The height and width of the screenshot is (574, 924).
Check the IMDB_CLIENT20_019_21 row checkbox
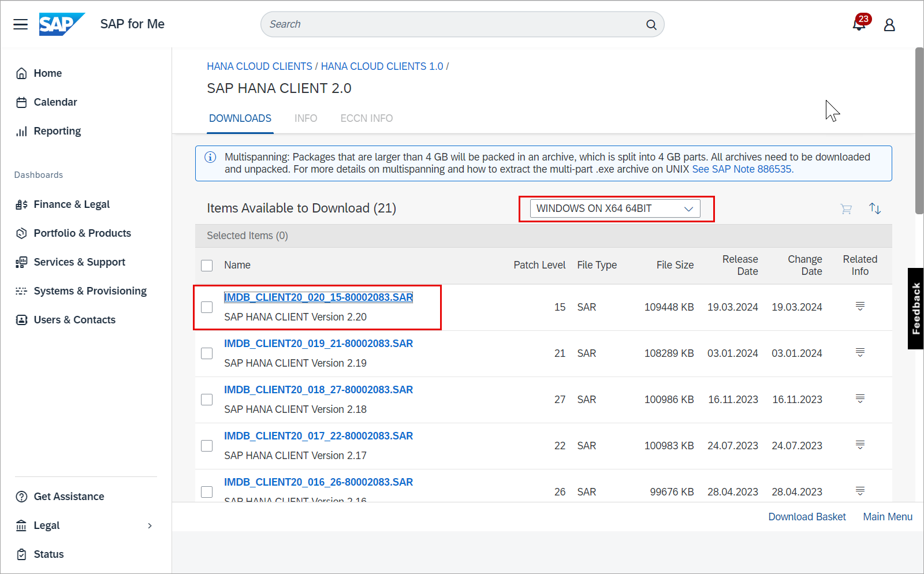point(207,353)
